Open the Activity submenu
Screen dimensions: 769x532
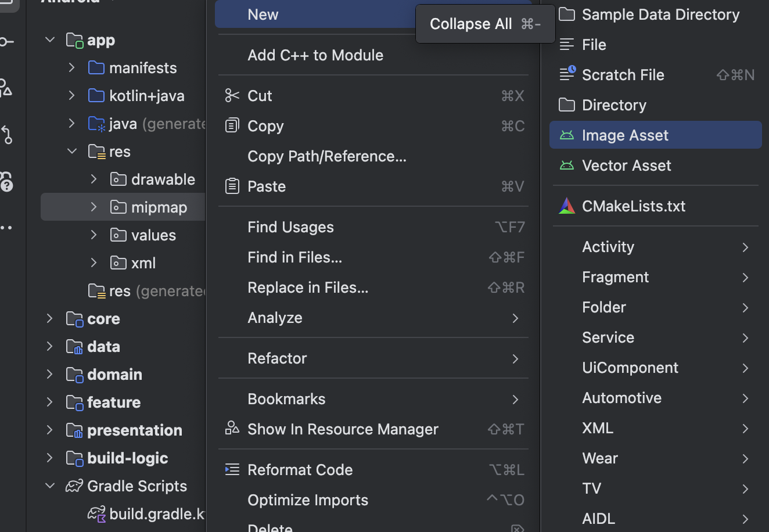[x=745, y=247]
